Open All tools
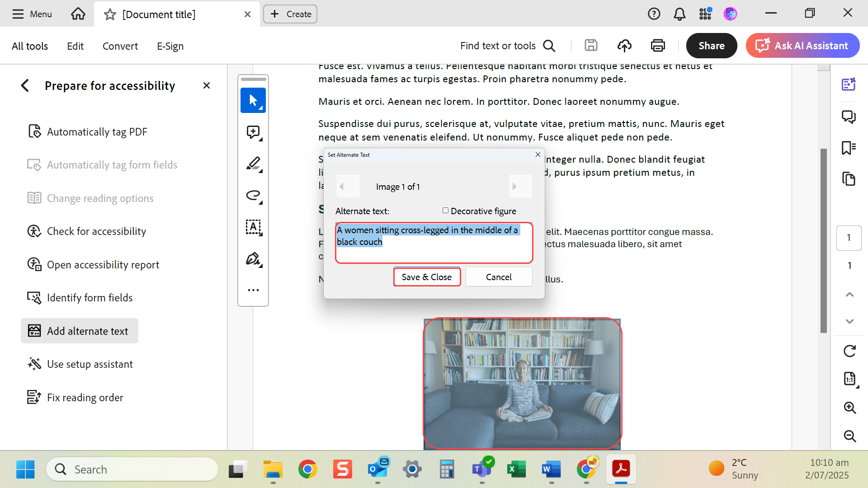This screenshot has height=488, width=868. tap(30, 46)
